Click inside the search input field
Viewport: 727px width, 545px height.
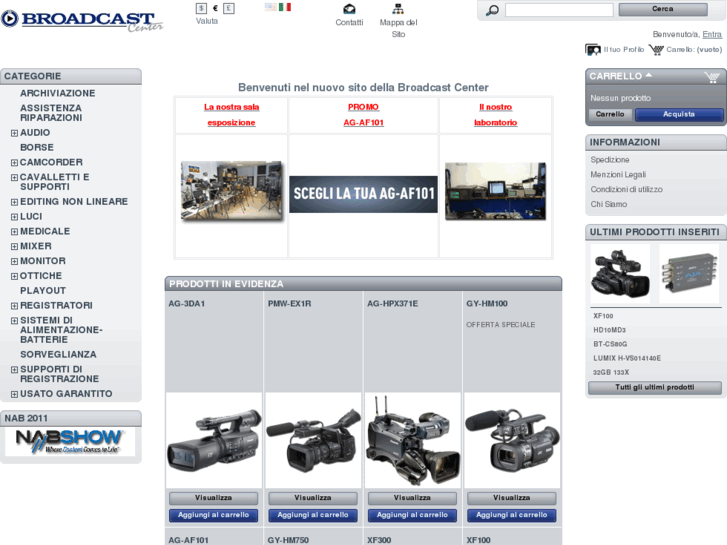coord(559,10)
